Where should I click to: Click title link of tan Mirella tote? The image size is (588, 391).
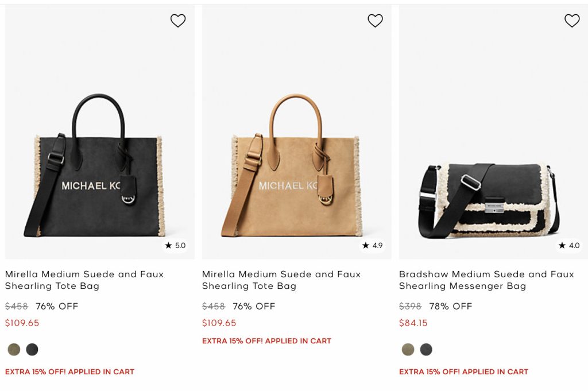coord(281,280)
